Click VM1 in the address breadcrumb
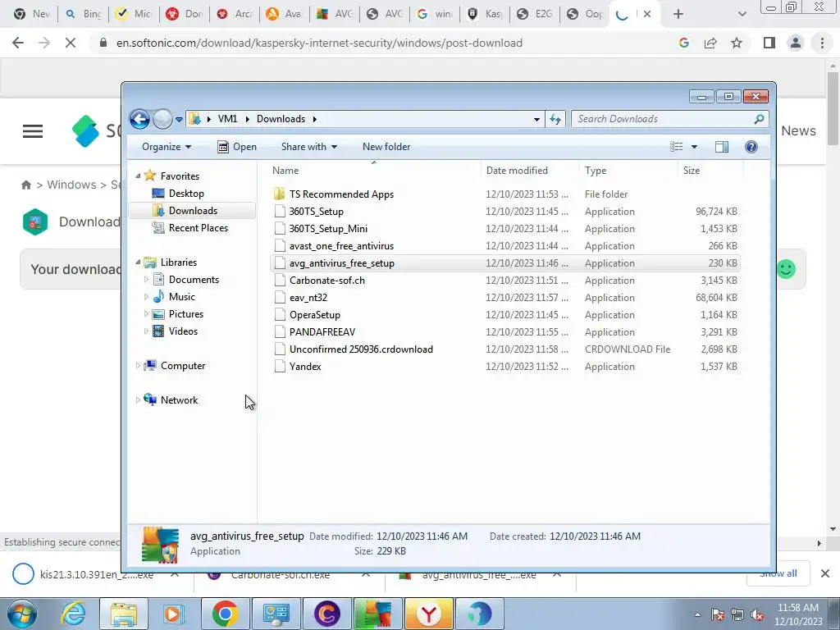The image size is (840, 630). pos(227,119)
